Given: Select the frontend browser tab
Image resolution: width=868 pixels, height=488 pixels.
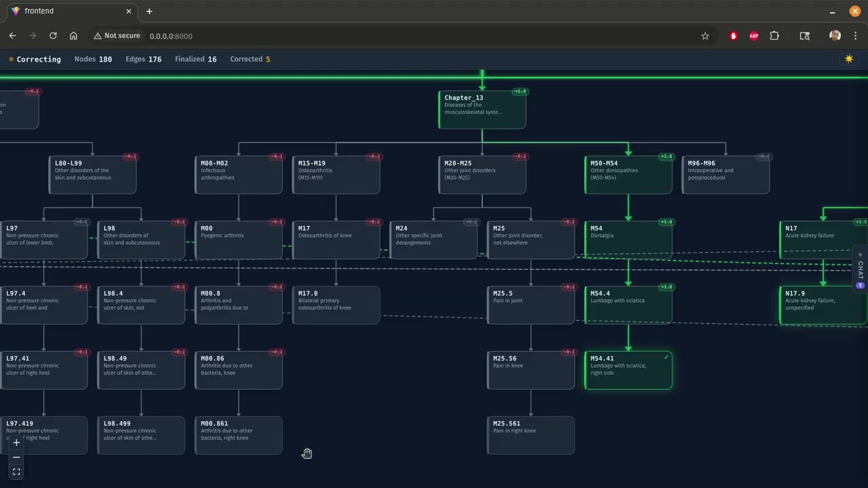Looking at the screenshot, I should (71, 12).
